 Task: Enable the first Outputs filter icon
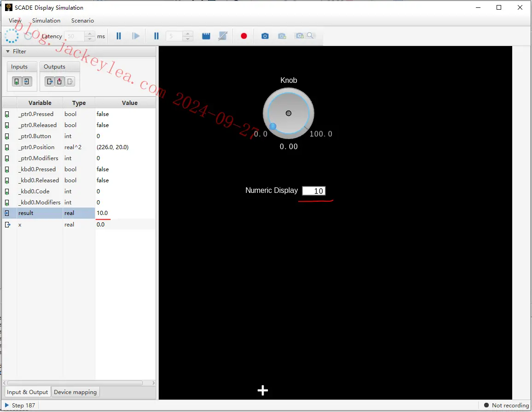(49, 81)
